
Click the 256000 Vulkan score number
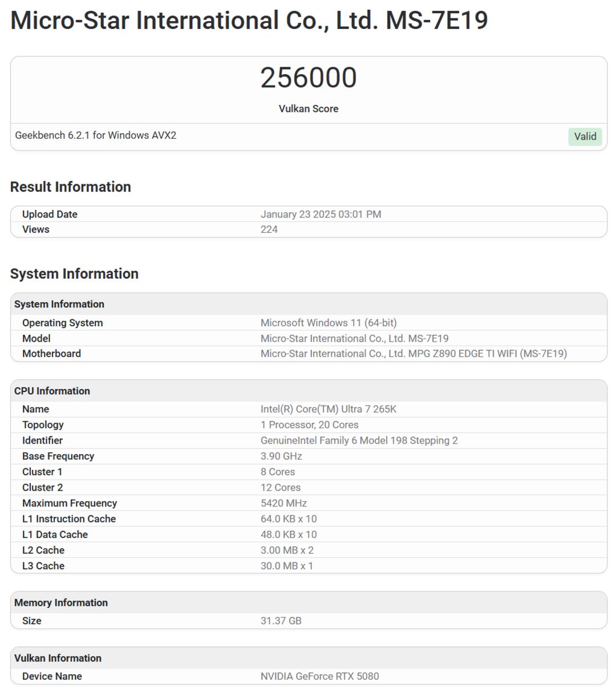tap(309, 78)
